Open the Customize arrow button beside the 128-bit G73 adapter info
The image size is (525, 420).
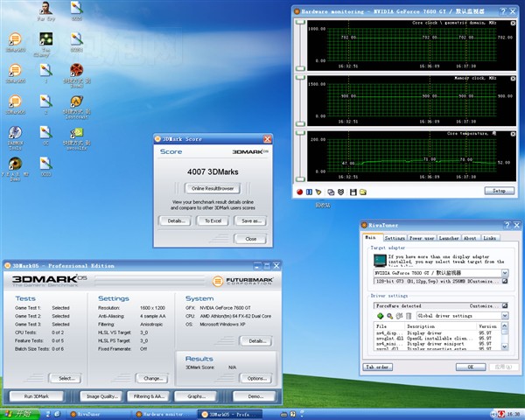coord(505,282)
